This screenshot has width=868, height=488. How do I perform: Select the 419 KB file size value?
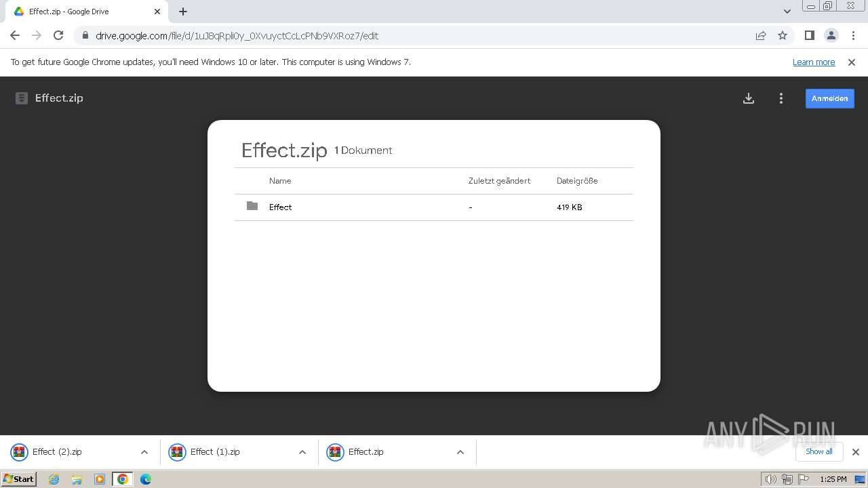click(570, 207)
